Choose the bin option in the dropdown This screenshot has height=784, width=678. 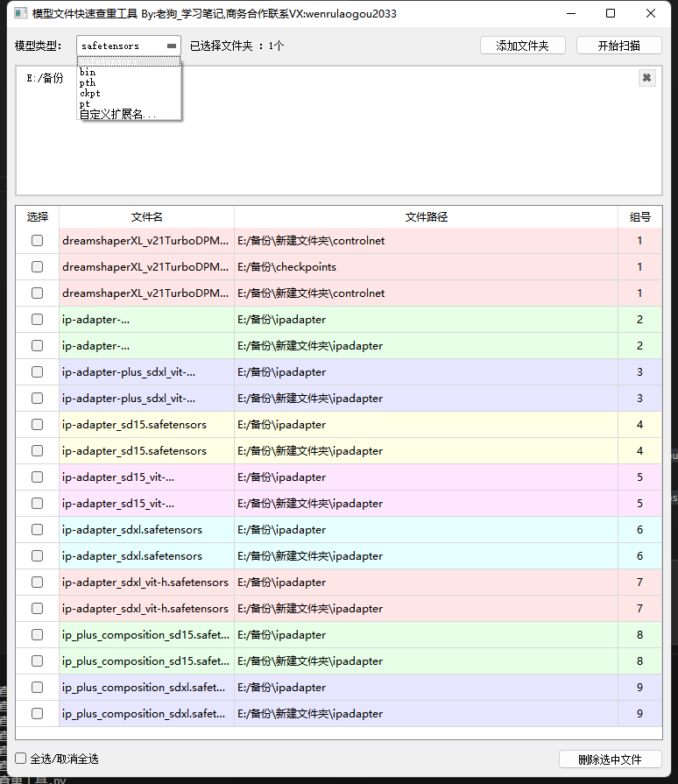point(88,72)
